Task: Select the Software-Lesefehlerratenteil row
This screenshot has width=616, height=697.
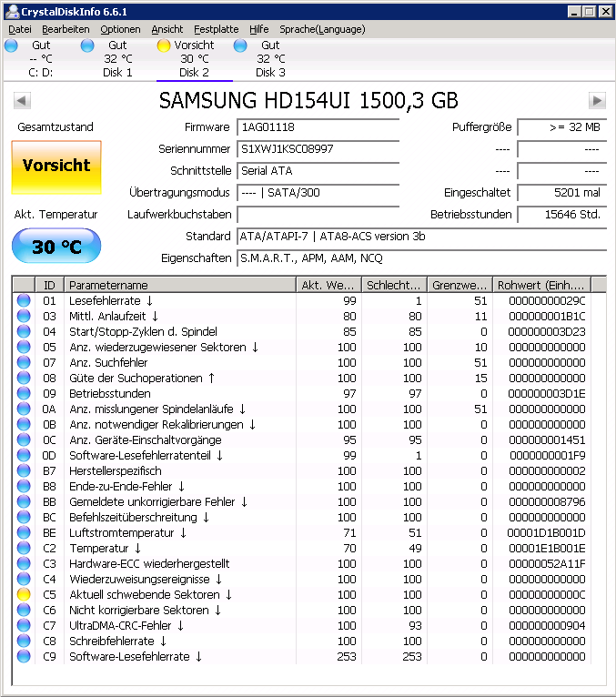Action: (302, 455)
